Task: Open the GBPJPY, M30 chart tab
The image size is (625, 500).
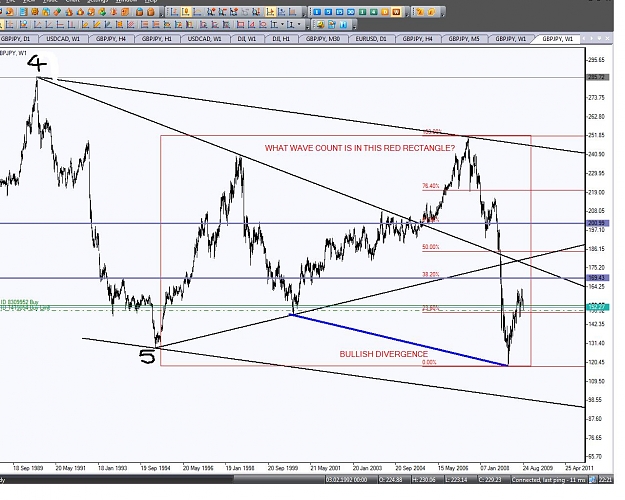Action: click(x=323, y=39)
